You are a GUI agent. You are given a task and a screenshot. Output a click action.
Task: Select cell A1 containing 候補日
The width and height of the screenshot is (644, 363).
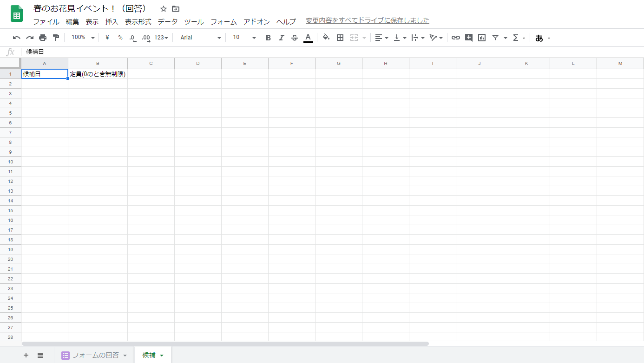click(x=45, y=74)
